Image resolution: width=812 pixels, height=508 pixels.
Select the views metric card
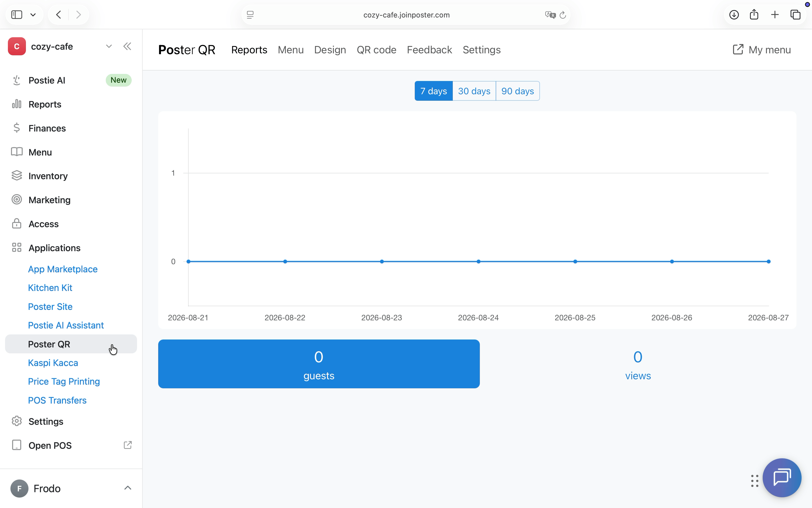638,364
